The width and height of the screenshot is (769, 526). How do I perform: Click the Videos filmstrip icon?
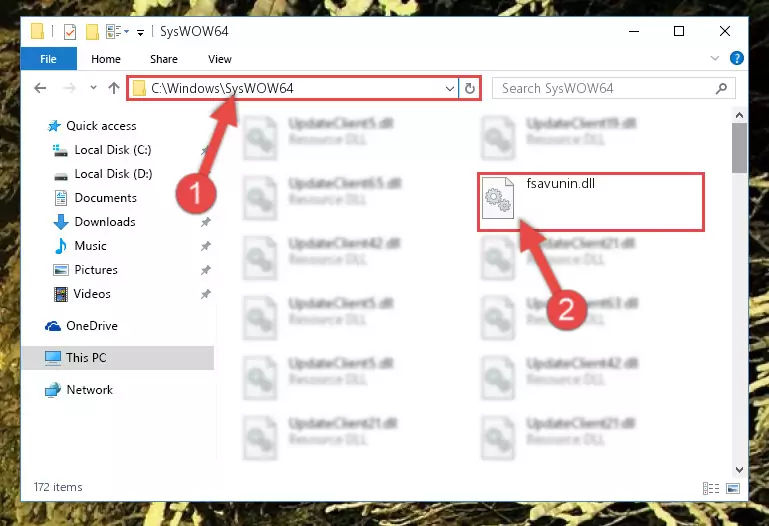tap(61, 294)
